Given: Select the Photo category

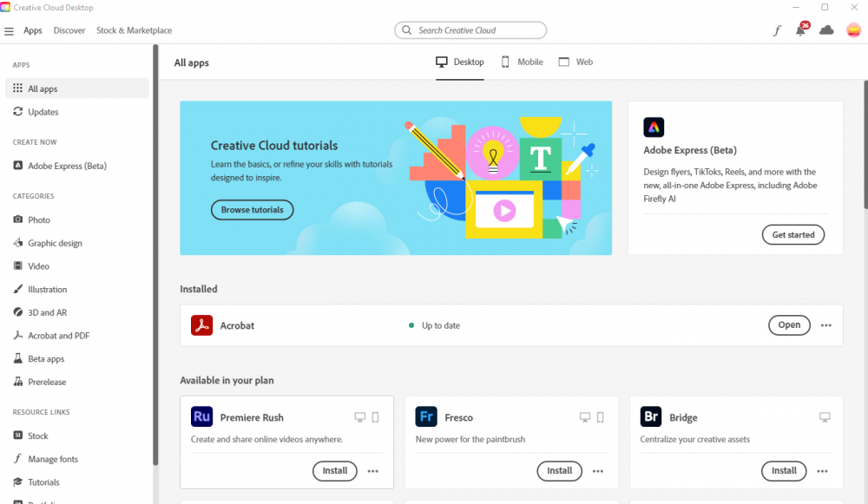Looking at the screenshot, I should pyautogui.click(x=77, y=219).
